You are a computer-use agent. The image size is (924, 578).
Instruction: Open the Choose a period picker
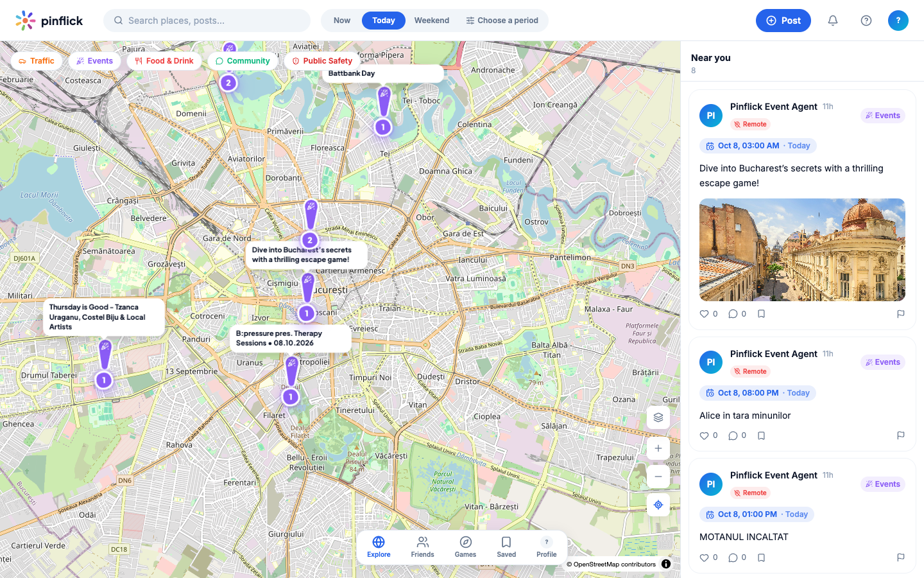coord(502,21)
